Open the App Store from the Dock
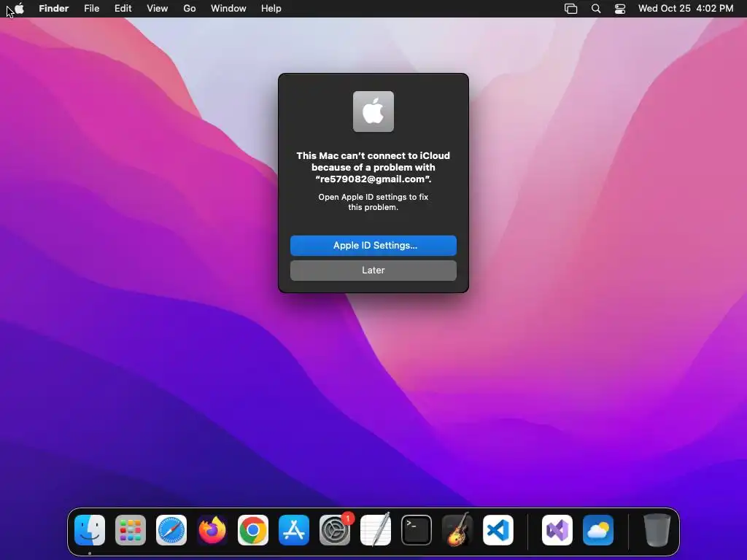This screenshot has width=747, height=560. pos(294,530)
